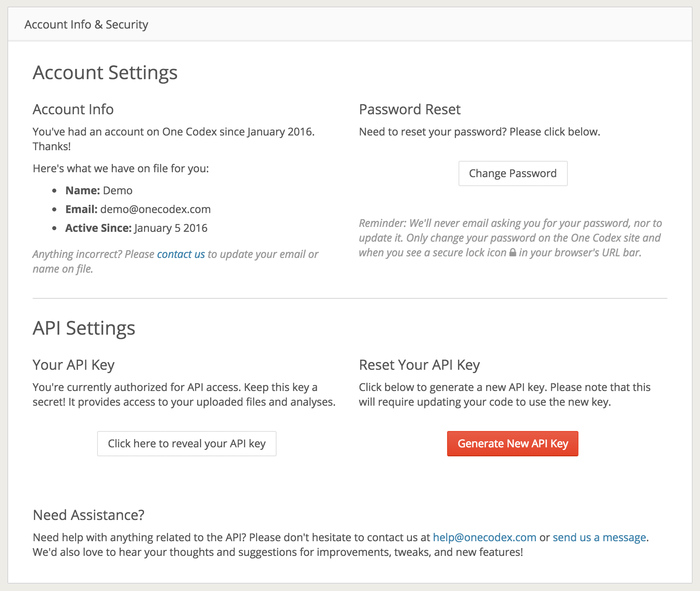This screenshot has height=591, width=700.
Task: Follow the 'send us a message' link
Action: [x=599, y=538]
